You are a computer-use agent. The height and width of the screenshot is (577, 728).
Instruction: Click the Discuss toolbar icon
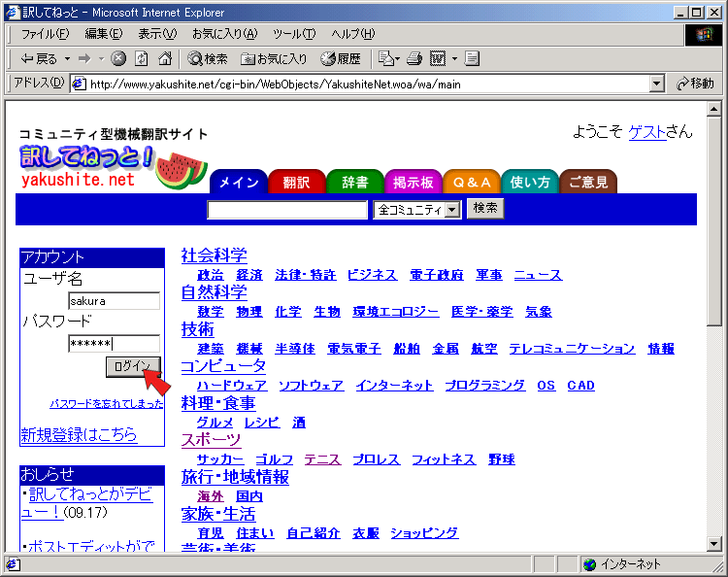tap(472, 58)
